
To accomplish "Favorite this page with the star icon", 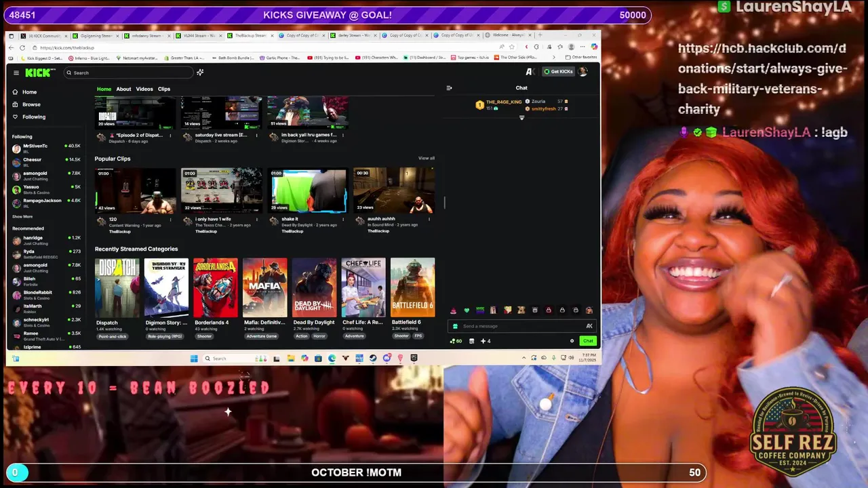I will point(511,47).
